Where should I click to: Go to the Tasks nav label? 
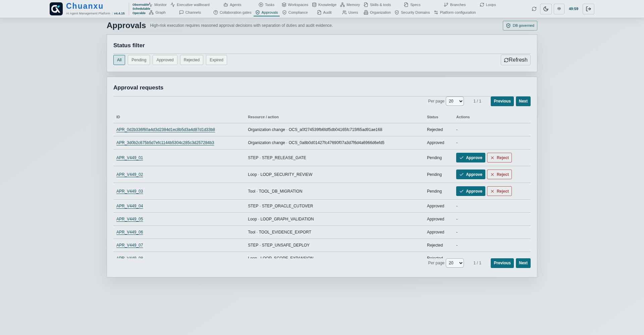tap(270, 5)
